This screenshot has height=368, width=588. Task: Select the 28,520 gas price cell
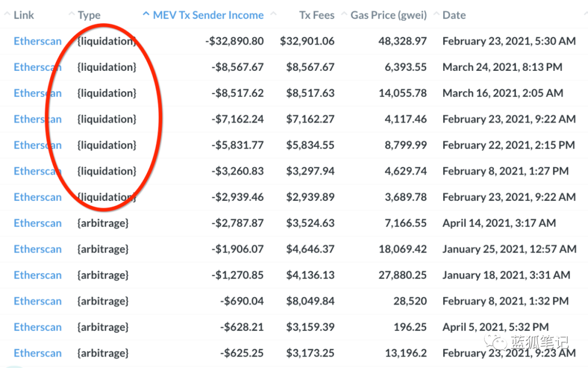tap(410, 301)
